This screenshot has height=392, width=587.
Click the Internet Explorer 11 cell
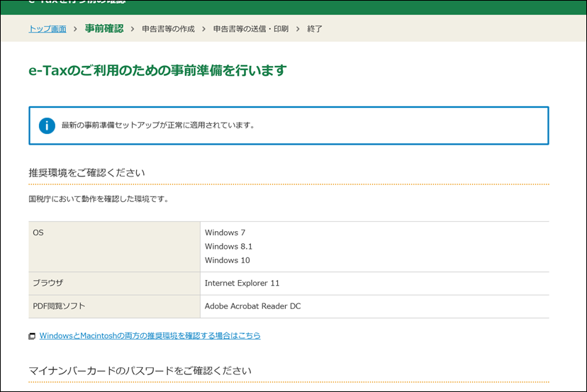coord(375,284)
